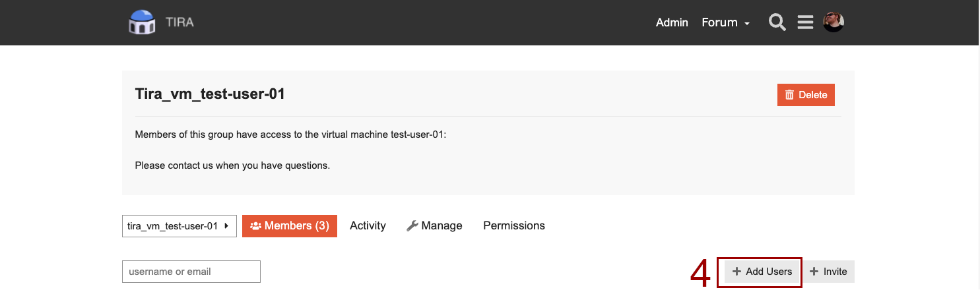Open the search magnifier icon
Viewport: 980px width, 294px height.
[x=777, y=22]
